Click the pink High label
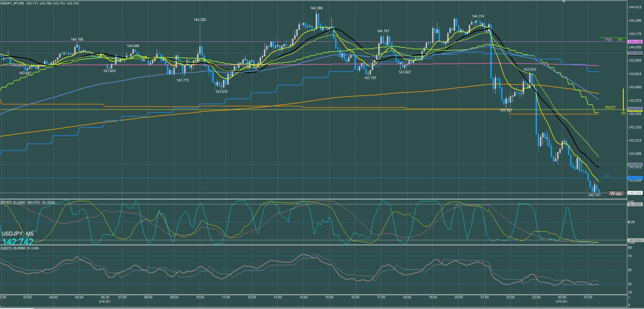 pos(609,40)
